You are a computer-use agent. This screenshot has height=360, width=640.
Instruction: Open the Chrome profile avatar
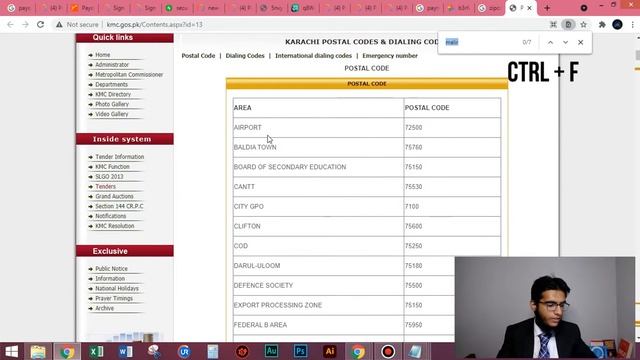pos(617,24)
